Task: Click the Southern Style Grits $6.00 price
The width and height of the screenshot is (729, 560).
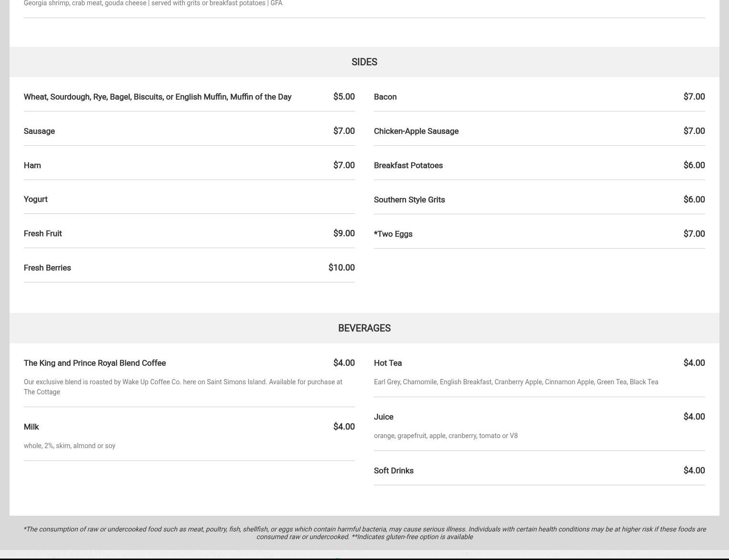Action: click(694, 200)
